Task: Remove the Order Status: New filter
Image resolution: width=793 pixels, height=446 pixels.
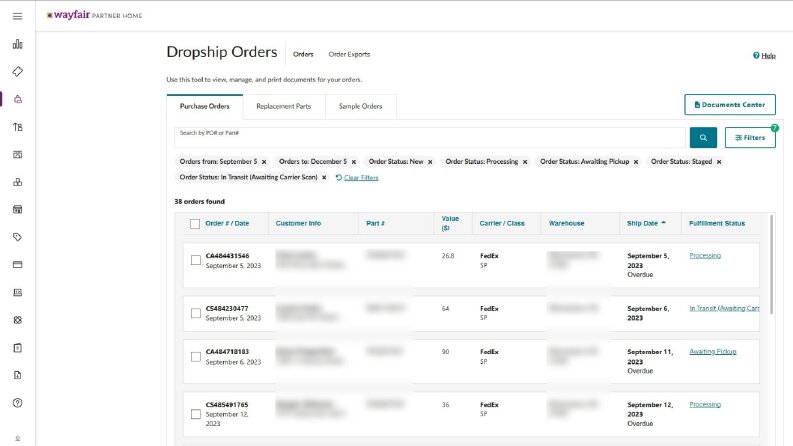Action: pos(430,162)
